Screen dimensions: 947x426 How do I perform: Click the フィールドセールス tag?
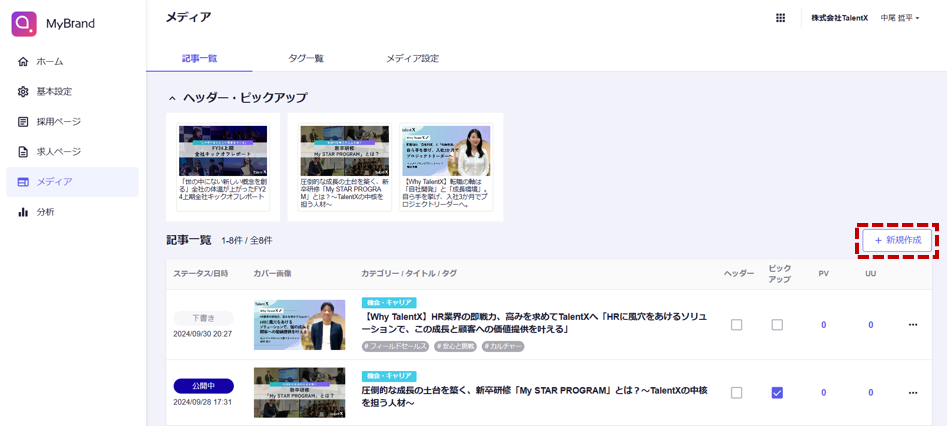point(396,346)
